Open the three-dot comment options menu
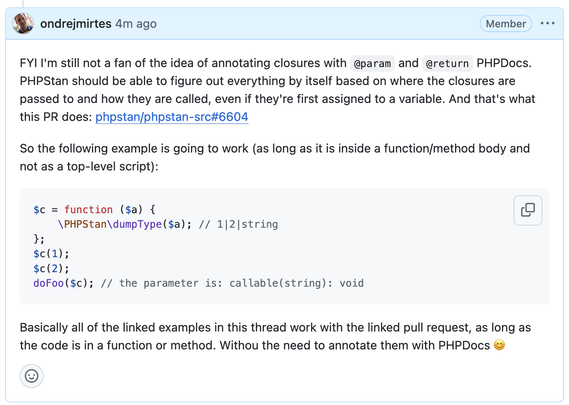Viewport: 569px width, 405px height. pyautogui.click(x=547, y=24)
